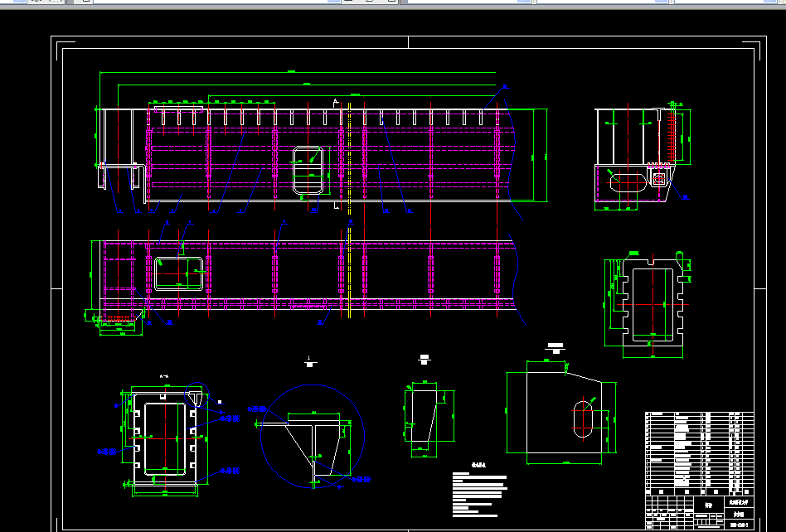Click the parts list table above the title block
The width and height of the screenshot is (786, 532).
(699, 452)
